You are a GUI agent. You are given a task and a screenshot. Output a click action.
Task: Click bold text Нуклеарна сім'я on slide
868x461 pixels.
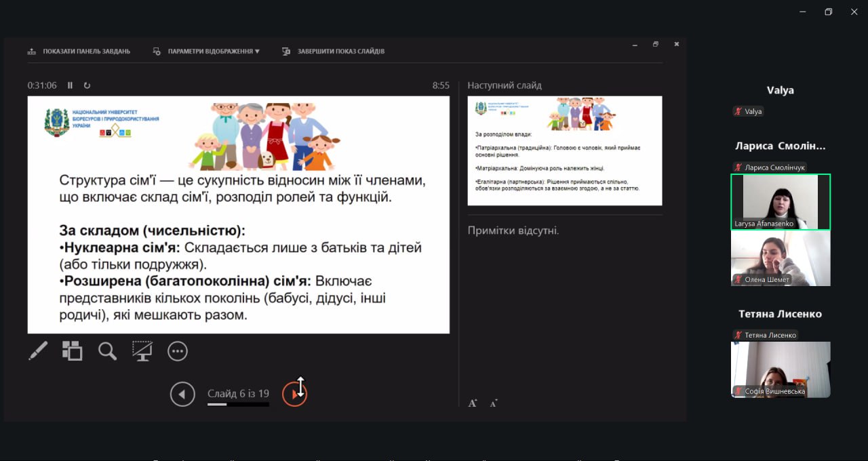122,247
